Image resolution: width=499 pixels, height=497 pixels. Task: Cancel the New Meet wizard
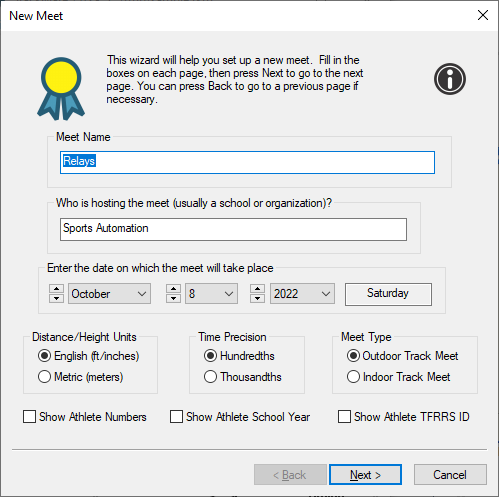(x=450, y=475)
